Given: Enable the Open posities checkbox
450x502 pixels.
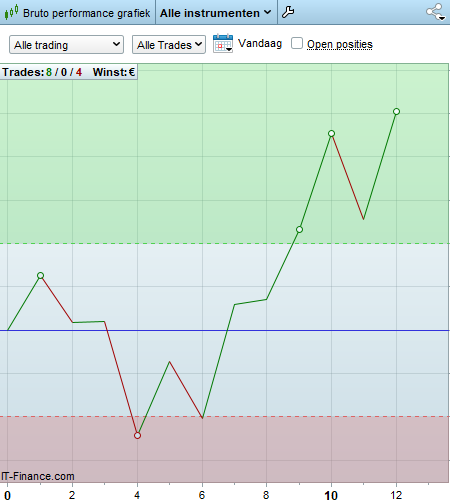Looking at the screenshot, I should coord(297,43).
